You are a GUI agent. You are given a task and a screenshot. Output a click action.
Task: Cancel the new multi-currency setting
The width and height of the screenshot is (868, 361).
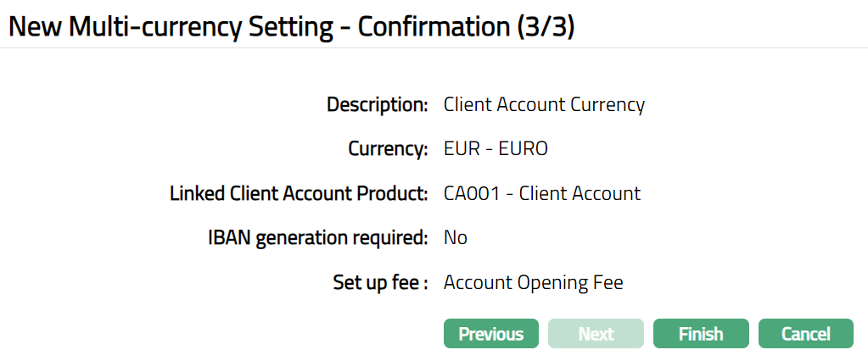click(805, 334)
